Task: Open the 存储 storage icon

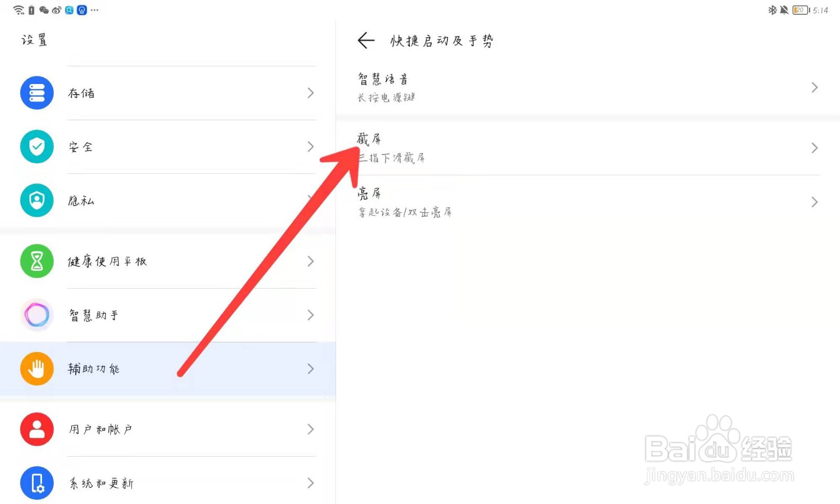Action: 37,93
